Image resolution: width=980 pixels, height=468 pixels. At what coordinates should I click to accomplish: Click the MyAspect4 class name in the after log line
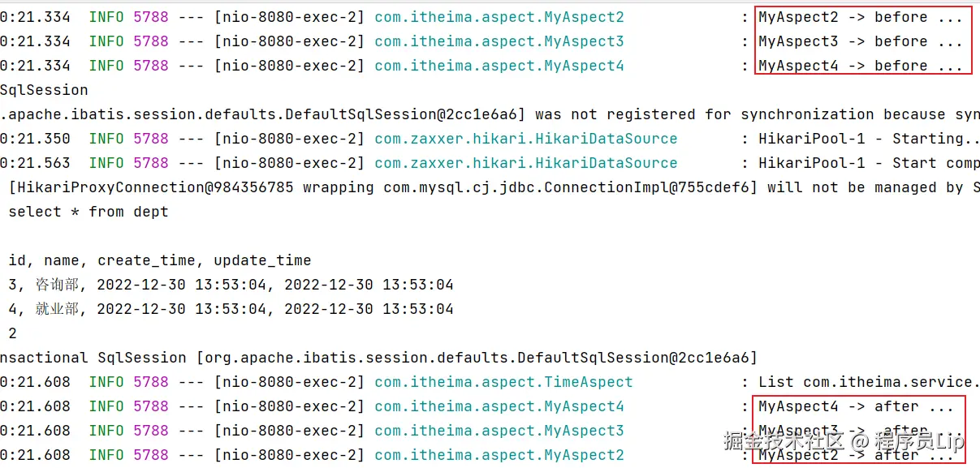(x=499, y=406)
